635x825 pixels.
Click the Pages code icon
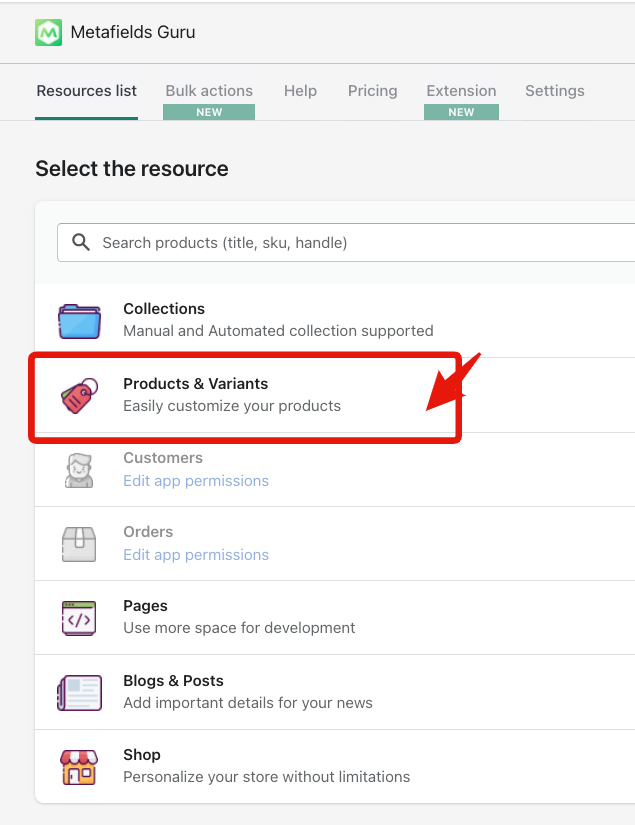point(79,617)
